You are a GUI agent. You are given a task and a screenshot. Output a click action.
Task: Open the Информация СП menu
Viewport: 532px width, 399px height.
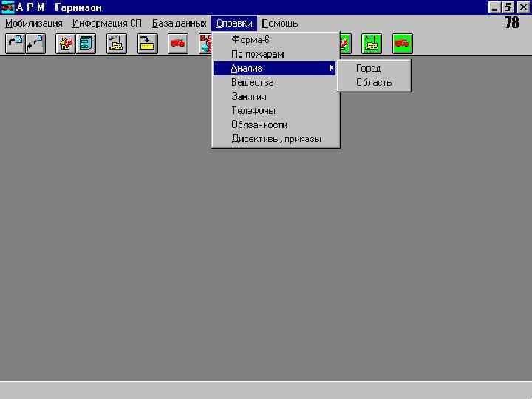click(x=107, y=24)
